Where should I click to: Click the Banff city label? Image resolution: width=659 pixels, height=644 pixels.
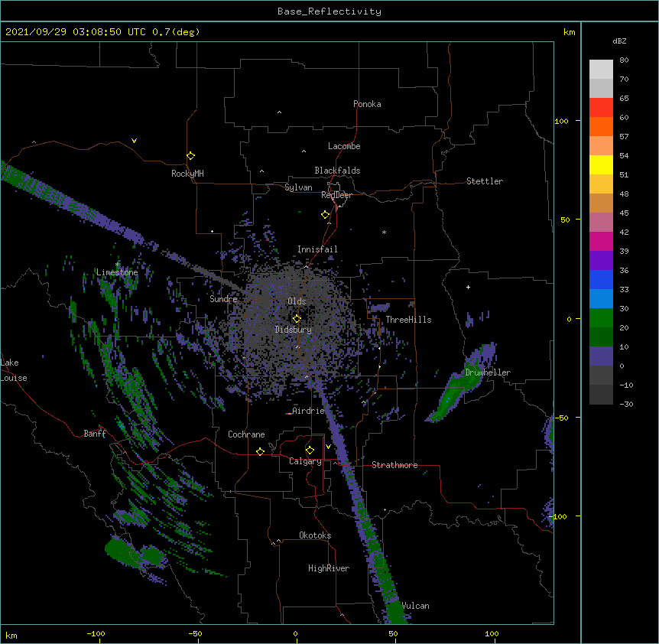(x=95, y=434)
